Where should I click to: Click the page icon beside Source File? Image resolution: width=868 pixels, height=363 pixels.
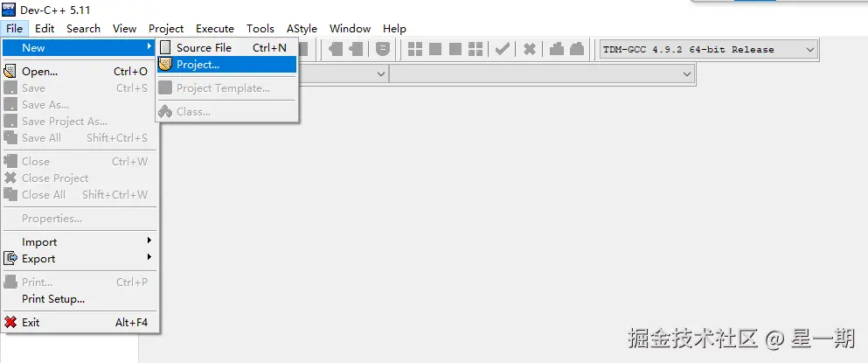point(165,47)
